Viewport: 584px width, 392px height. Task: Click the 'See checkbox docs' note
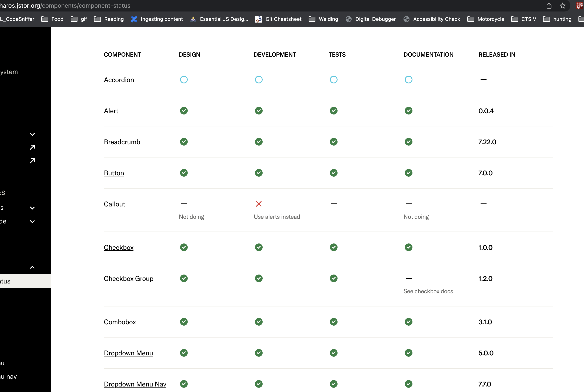pyautogui.click(x=428, y=291)
